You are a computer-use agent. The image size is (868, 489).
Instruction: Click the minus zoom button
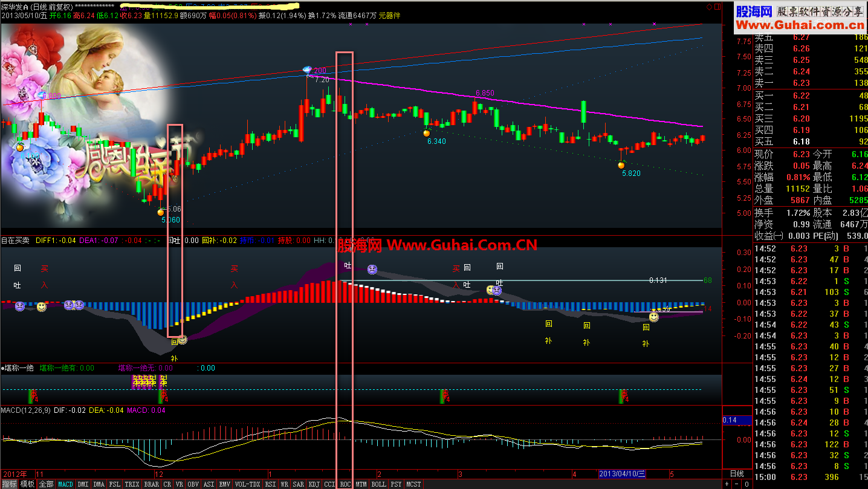(736, 484)
